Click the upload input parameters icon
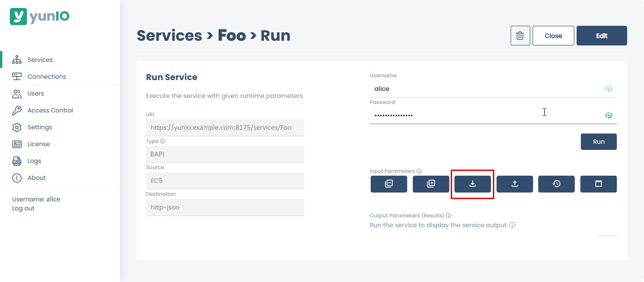644x282 pixels. pos(514,184)
